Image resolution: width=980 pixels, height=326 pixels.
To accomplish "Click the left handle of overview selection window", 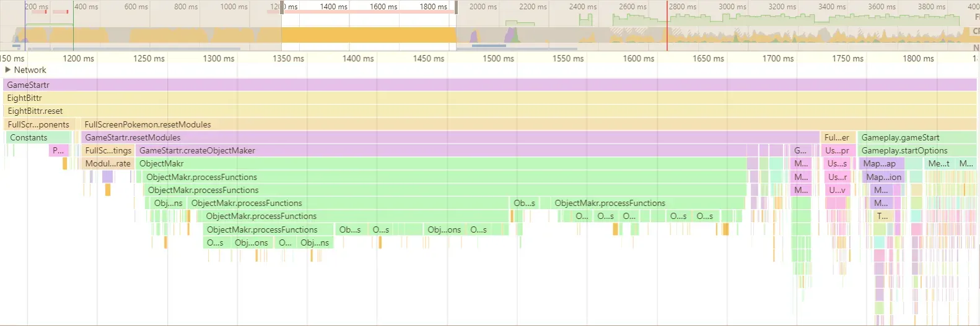I will coord(282,7).
